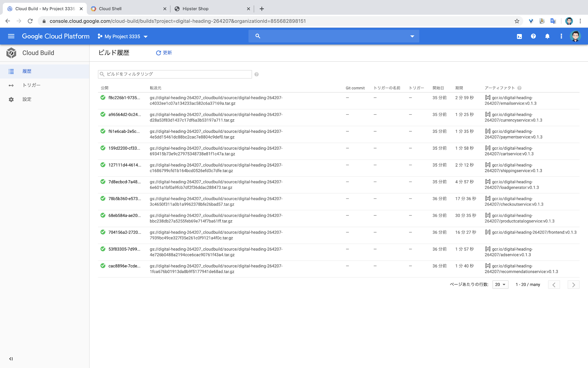Click the Git commit column header

point(355,88)
